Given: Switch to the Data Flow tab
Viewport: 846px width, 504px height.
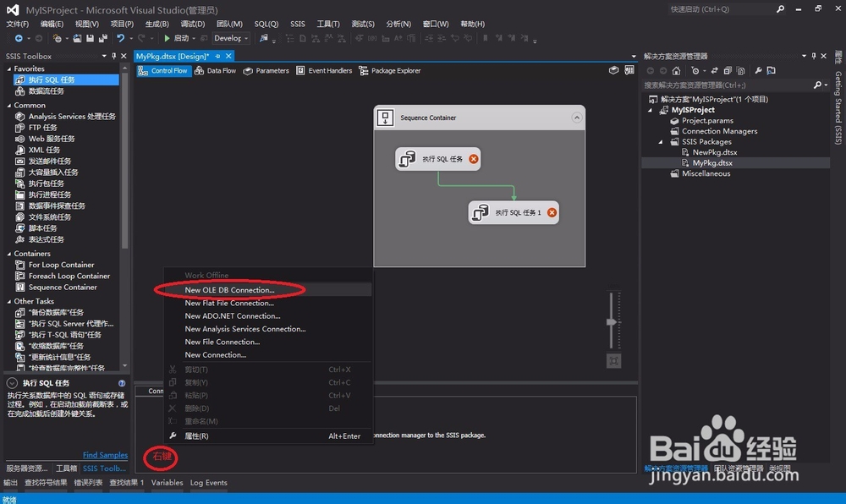Looking at the screenshot, I should 215,71.
